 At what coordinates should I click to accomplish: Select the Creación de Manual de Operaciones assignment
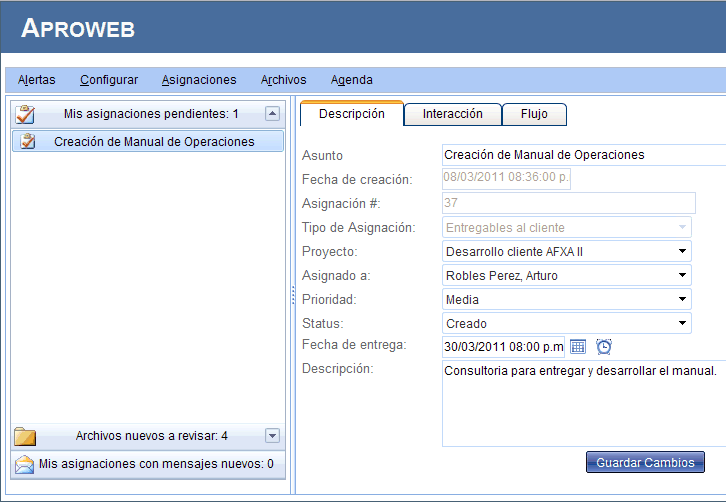tap(148, 141)
